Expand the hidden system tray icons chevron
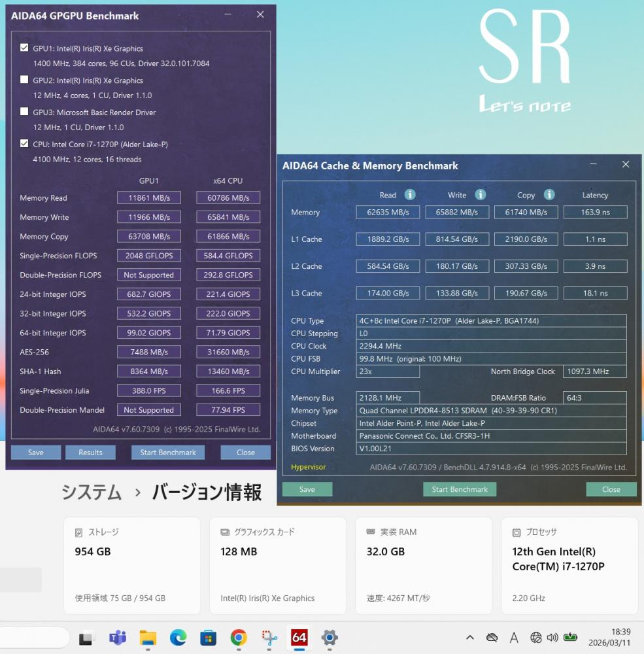Viewport: 644px width, 654px height. 469,638
